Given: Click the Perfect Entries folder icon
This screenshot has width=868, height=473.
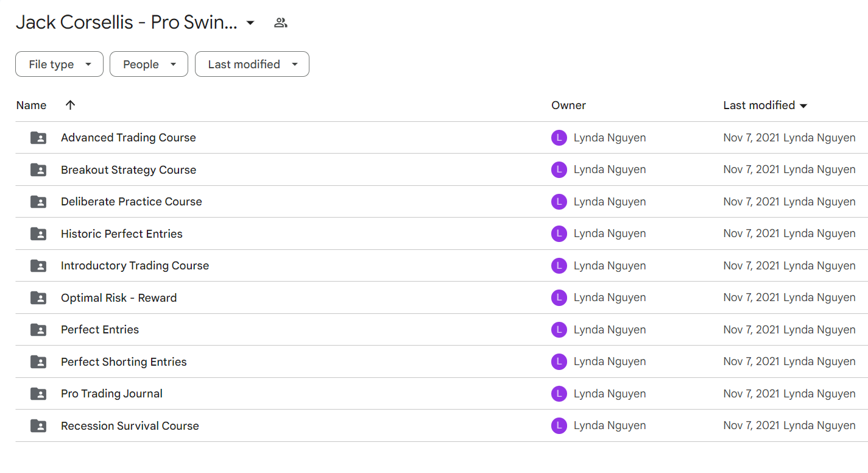Looking at the screenshot, I should pos(38,330).
